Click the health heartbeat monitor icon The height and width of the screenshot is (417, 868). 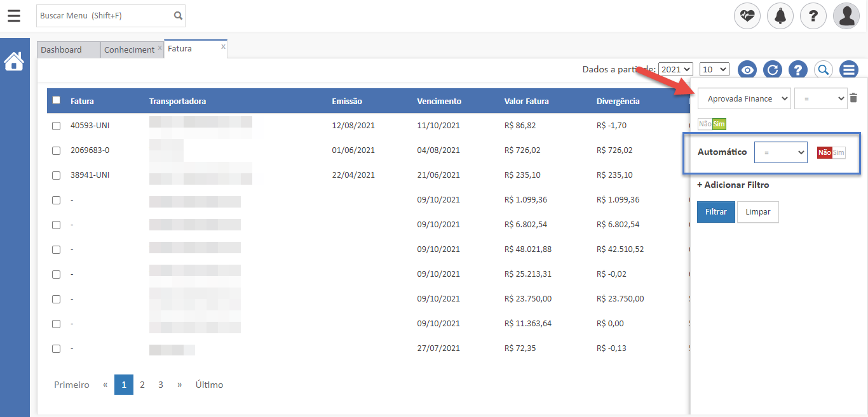tap(747, 16)
